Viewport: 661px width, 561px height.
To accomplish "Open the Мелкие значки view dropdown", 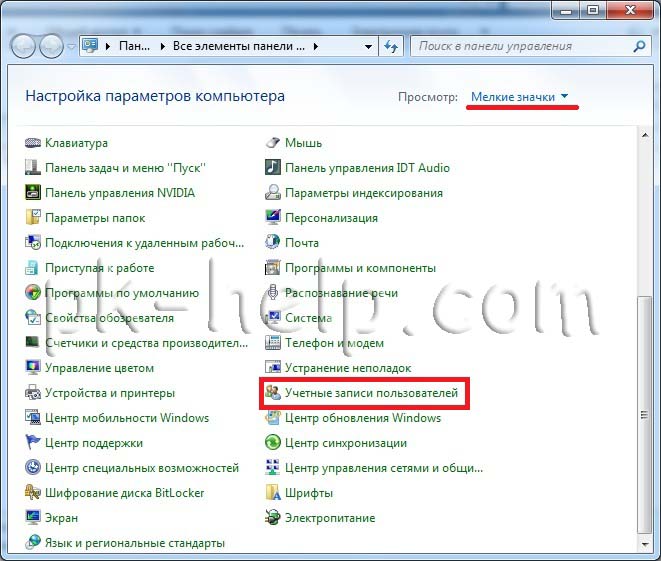I will pos(520,97).
